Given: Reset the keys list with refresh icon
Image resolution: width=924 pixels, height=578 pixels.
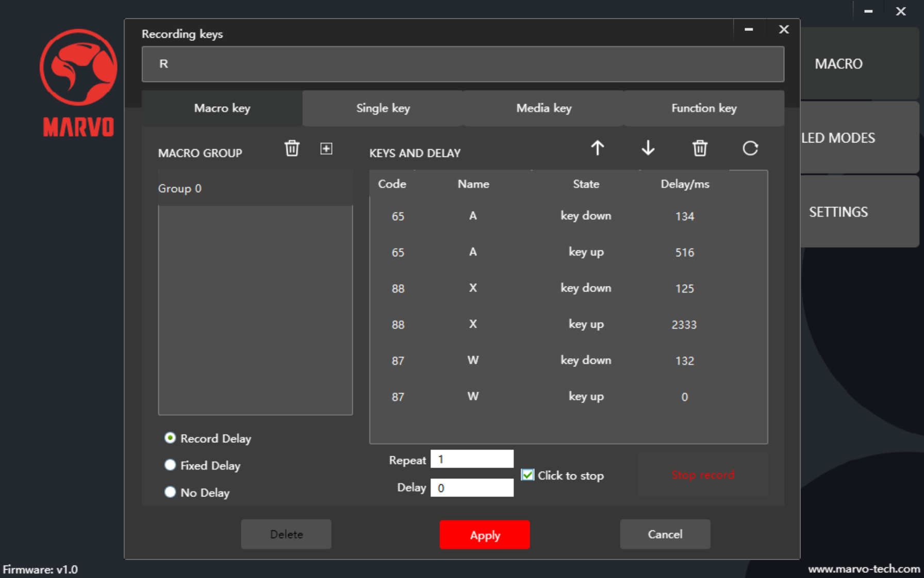Looking at the screenshot, I should pos(750,149).
